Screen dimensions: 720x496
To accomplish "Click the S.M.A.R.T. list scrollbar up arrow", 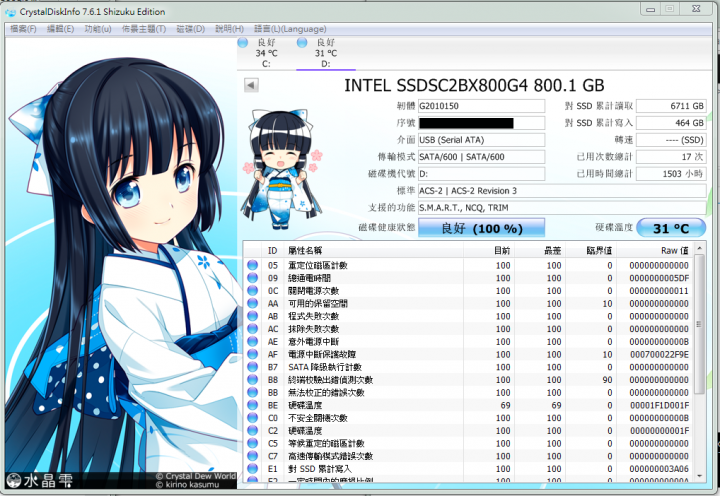I will click(699, 248).
